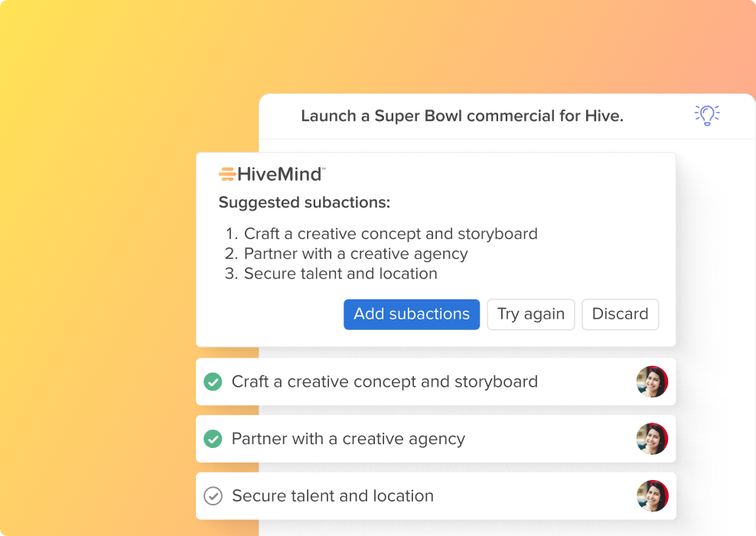Click the Add subactions button
Screen dimensions: 756x536
[412, 314]
